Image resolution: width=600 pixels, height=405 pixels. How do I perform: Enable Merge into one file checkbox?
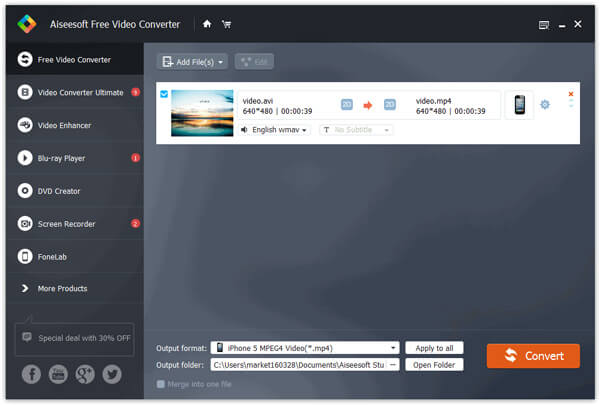pos(162,384)
